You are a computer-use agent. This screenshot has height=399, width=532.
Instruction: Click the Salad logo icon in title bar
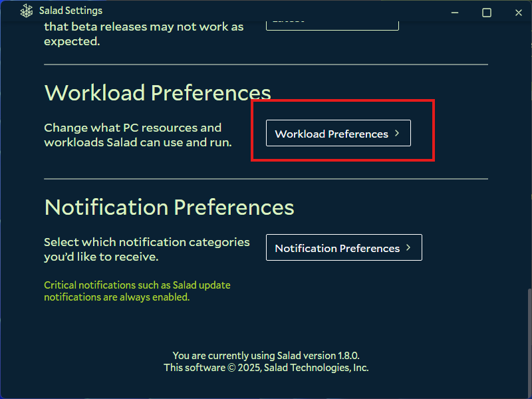pyautogui.click(x=27, y=11)
